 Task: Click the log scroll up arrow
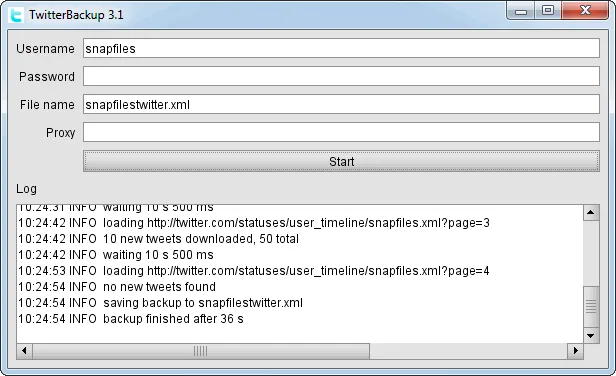click(x=591, y=213)
